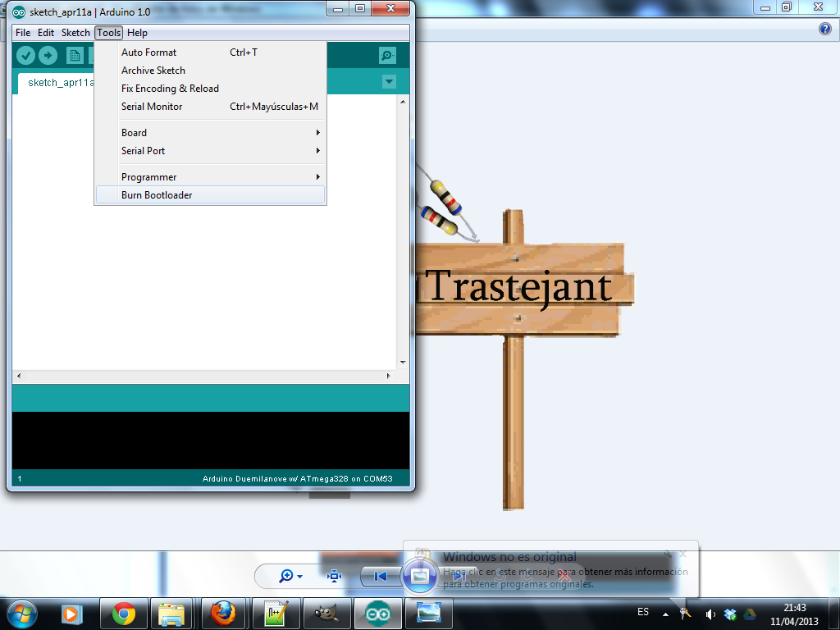Viewport: 840px width, 630px height.
Task: Go to previous image in photo viewer
Action: [381, 577]
